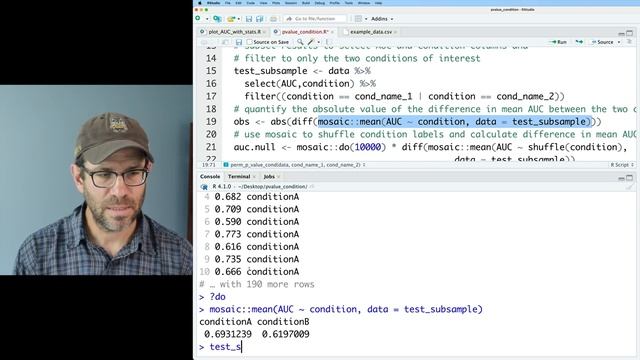
Task: Close the plot_AUC_with_stats.R tab
Action: (264, 32)
